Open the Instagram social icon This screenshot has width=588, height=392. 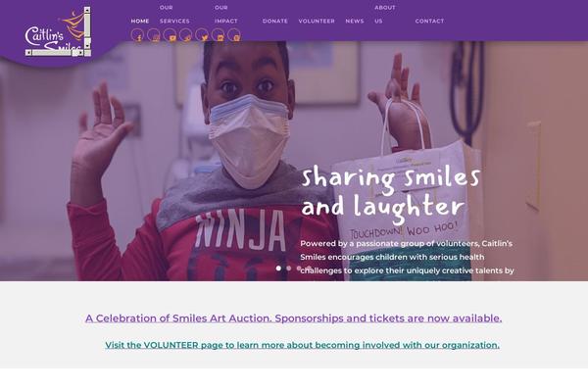[x=154, y=35]
